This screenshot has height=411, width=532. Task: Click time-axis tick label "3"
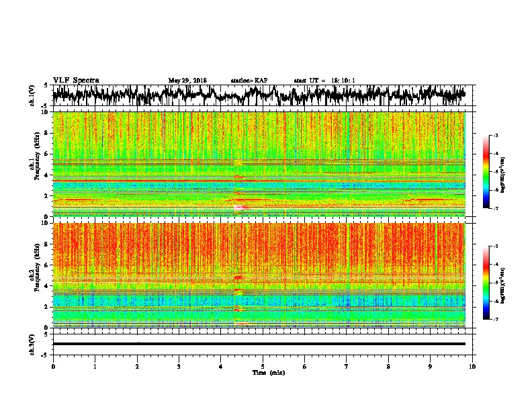(x=179, y=367)
